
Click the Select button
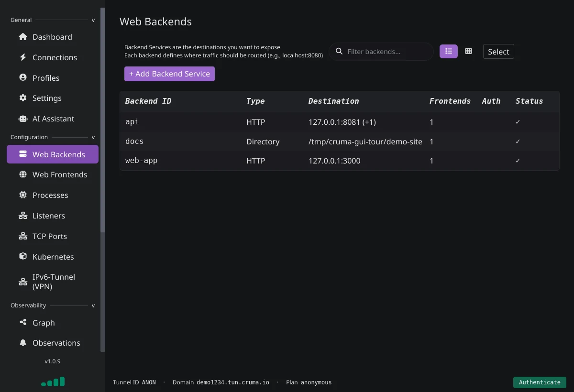pos(498,52)
